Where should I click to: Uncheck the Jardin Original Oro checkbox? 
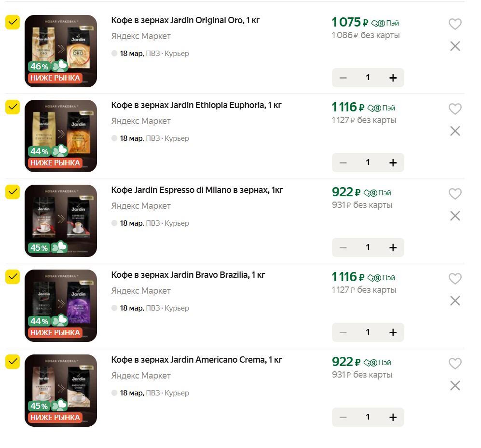tap(13, 22)
